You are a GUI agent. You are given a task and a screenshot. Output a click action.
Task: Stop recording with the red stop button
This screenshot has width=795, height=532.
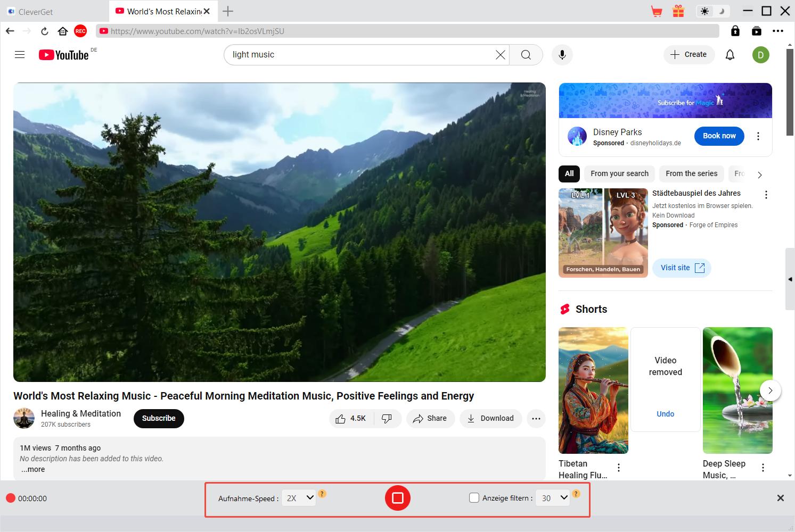tap(397, 498)
